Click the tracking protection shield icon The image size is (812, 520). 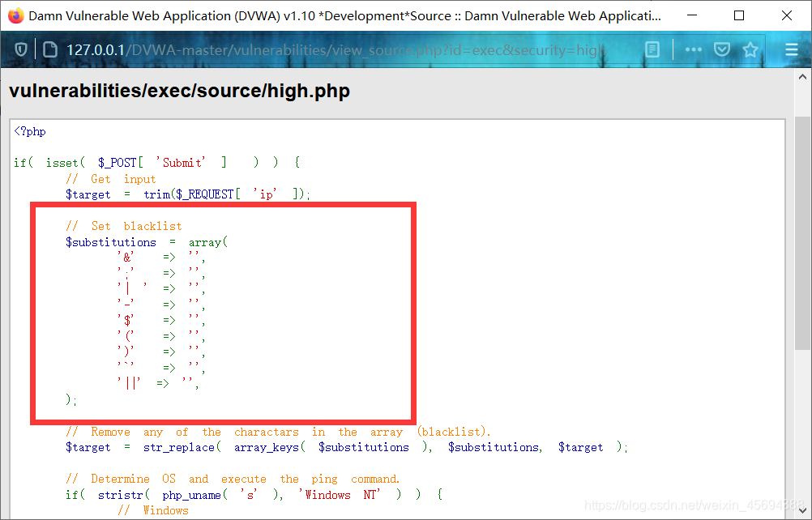(x=21, y=49)
